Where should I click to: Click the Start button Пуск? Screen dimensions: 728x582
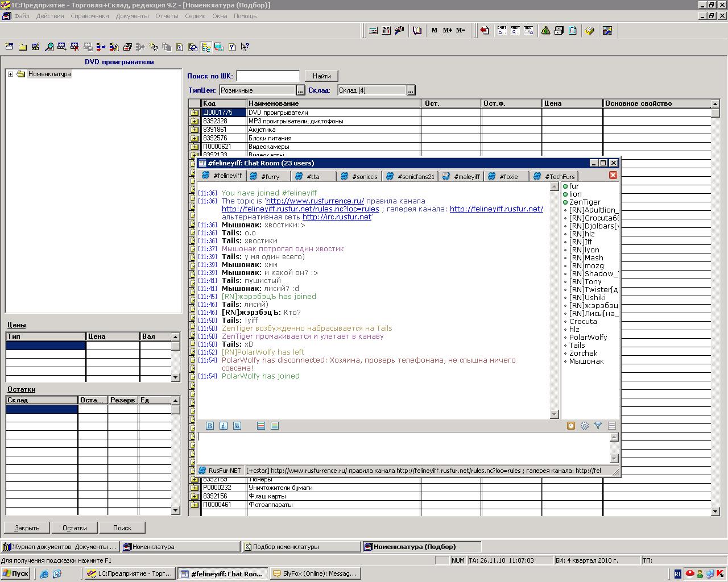pyautogui.click(x=16, y=573)
